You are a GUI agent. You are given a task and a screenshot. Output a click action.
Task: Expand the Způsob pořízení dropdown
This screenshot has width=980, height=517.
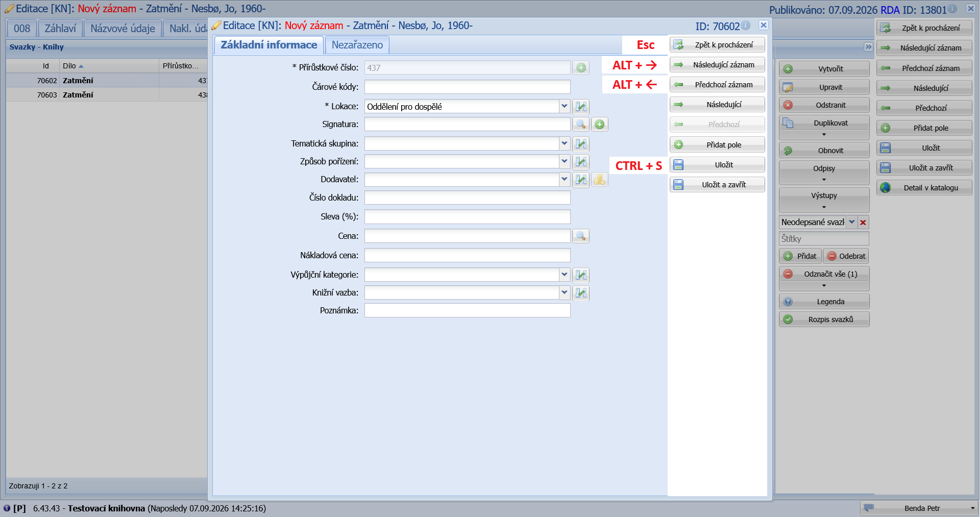click(x=565, y=161)
